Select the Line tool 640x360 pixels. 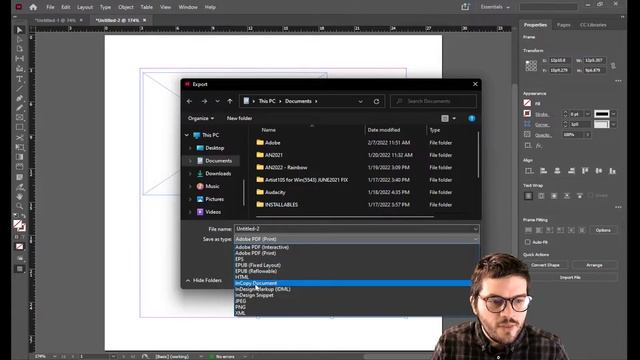tap(19, 89)
